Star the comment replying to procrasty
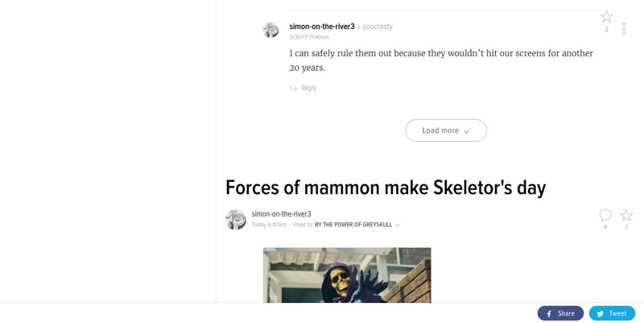Viewport: 644px width, 323px height. tap(607, 17)
